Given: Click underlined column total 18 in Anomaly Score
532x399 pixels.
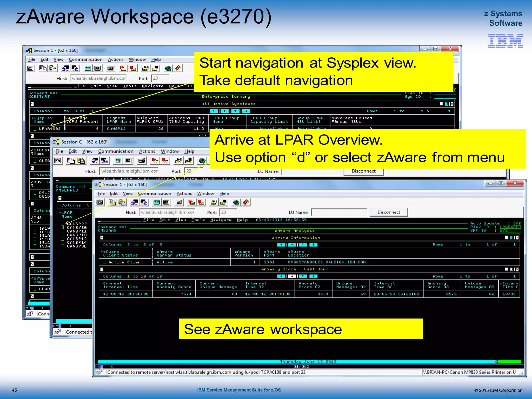Looking at the screenshot, I should click(159, 276).
